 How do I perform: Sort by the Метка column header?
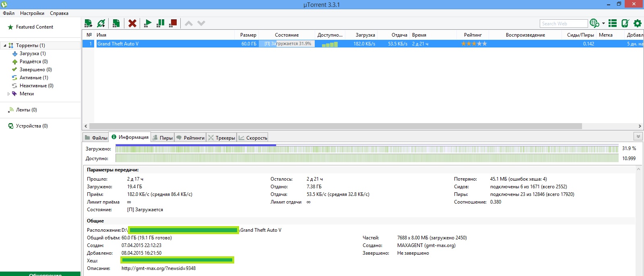(611, 35)
